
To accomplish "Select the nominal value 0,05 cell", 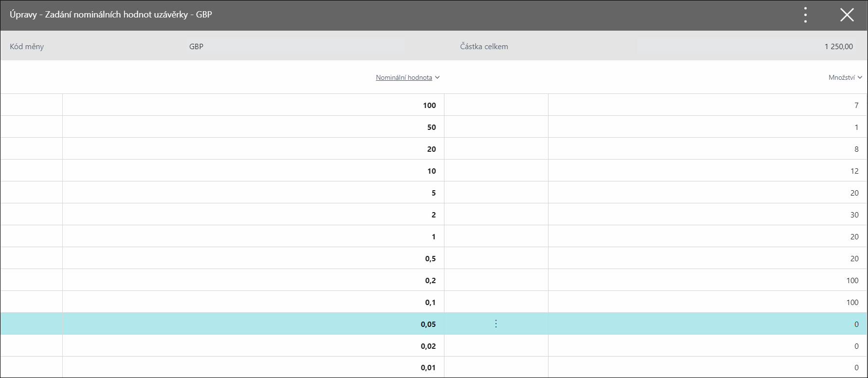I will (253, 324).
